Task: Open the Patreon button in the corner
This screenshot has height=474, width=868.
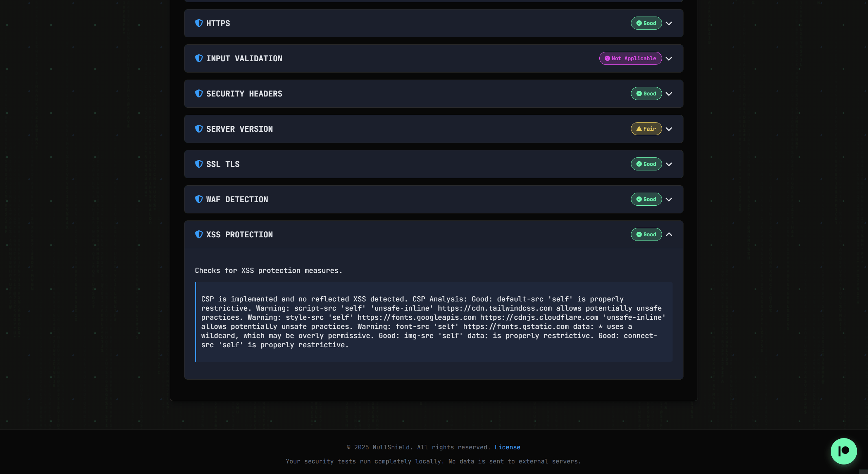Action: (843, 451)
